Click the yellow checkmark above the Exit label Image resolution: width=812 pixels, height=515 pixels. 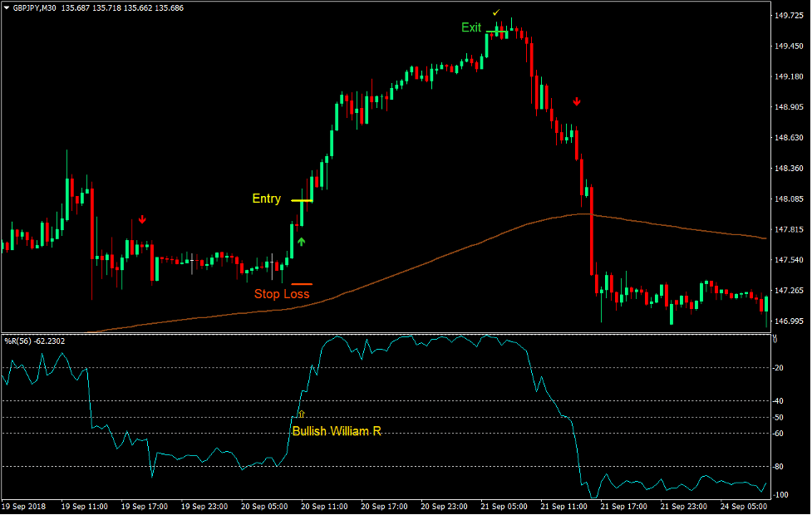click(x=497, y=13)
